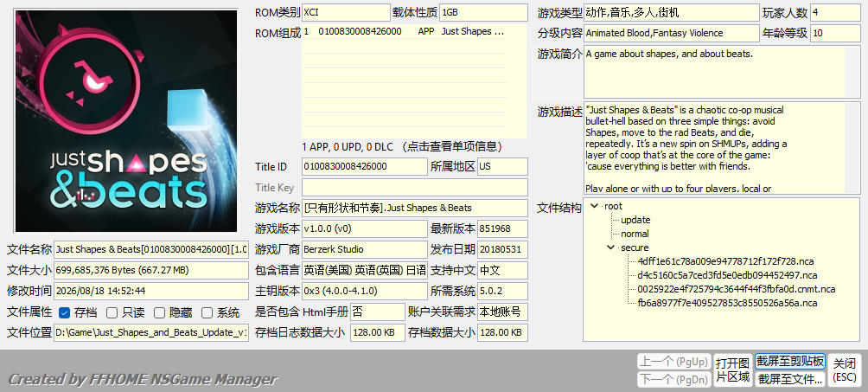Select fb6a8977f7e409527853c8550526a56a.nca file
This screenshot has height=392, width=868.
coord(727,303)
